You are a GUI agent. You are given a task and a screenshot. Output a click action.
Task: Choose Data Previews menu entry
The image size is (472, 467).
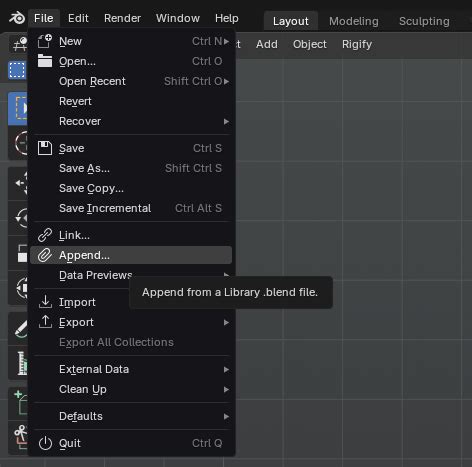[131, 275]
